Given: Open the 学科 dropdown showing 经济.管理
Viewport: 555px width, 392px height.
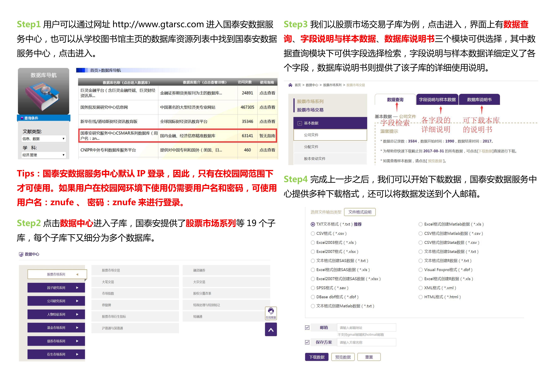Looking at the screenshot, I should tap(43, 155).
